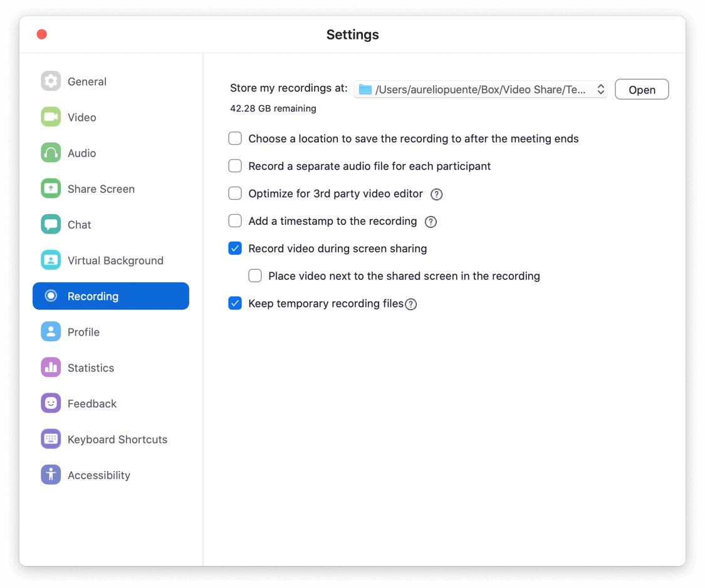
Task: Click the Chat bubble icon
Action: (51, 225)
